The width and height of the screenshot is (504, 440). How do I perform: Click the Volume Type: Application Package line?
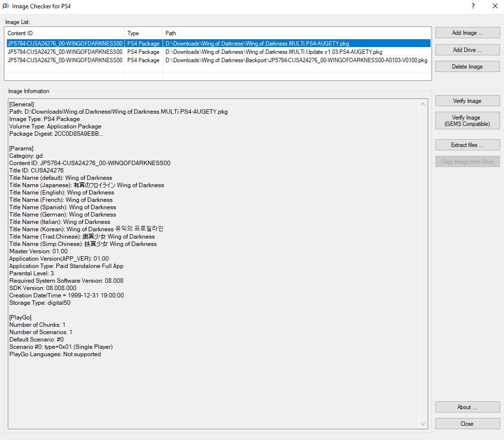55,126
